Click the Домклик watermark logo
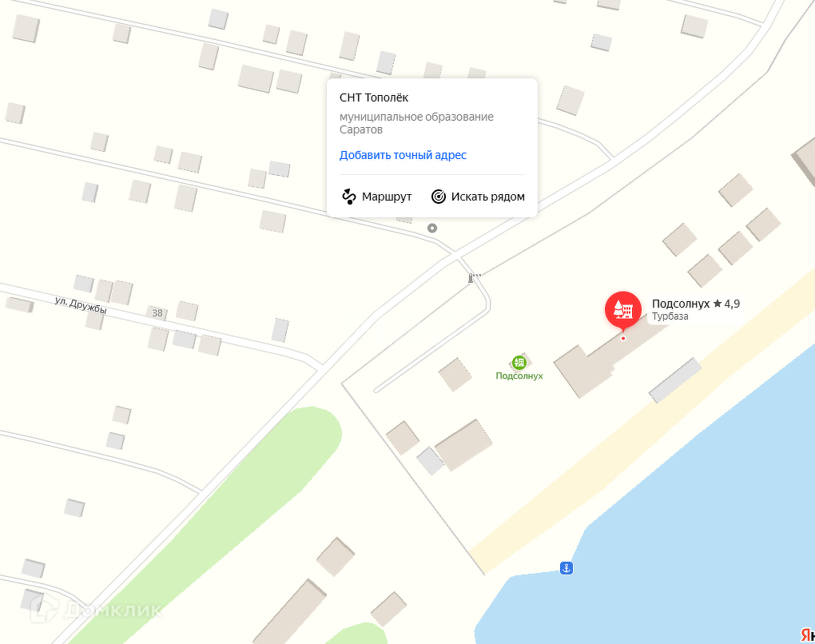This screenshot has width=815, height=644. (96, 609)
